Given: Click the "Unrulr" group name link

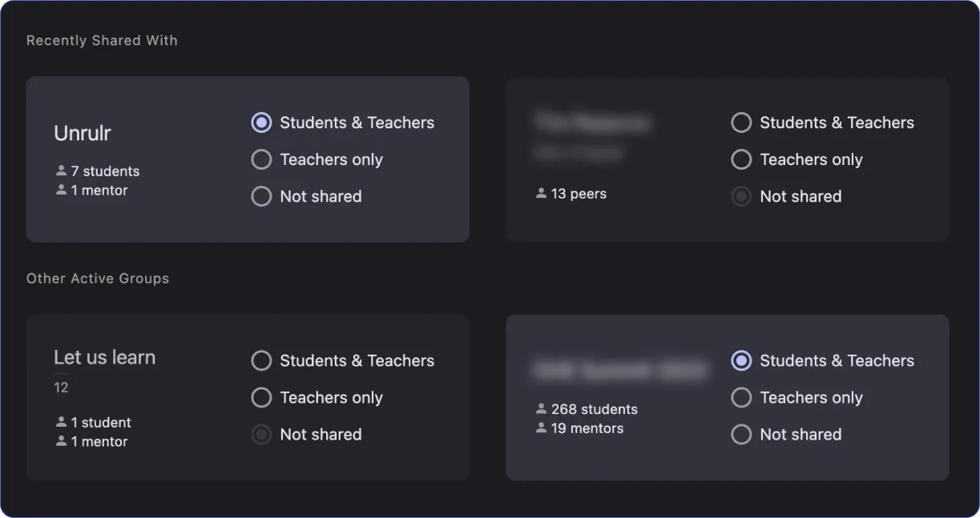Looking at the screenshot, I should coord(82,133).
